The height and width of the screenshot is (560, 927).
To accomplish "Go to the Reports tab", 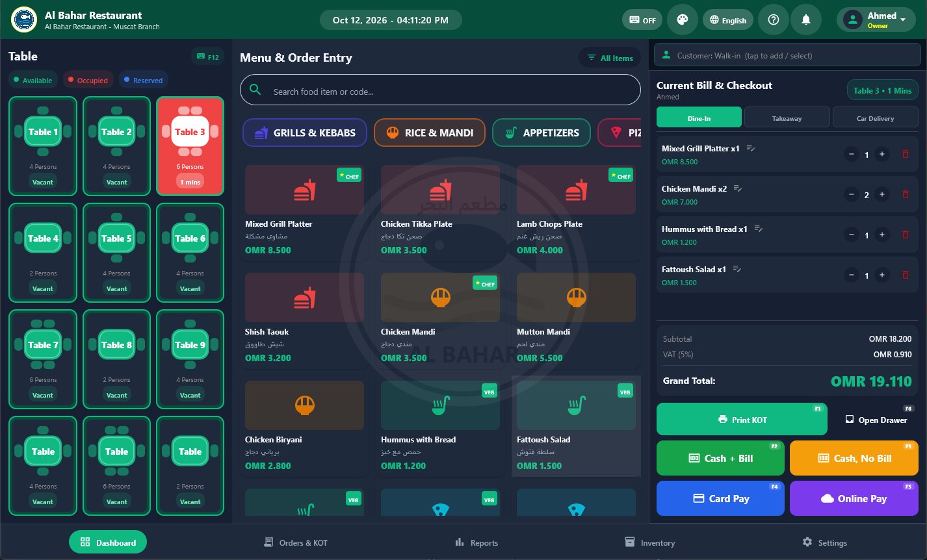I will pyautogui.click(x=477, y=542).
